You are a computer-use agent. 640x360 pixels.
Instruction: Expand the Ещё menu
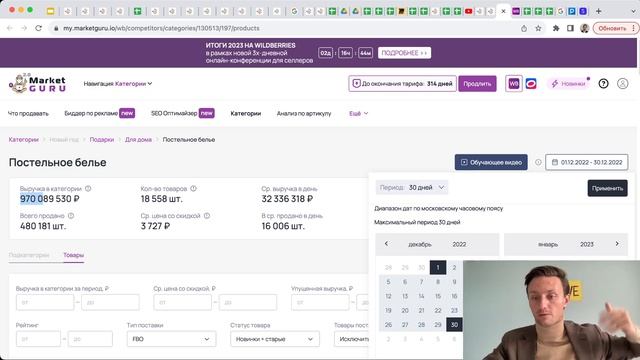coord(358,113)
